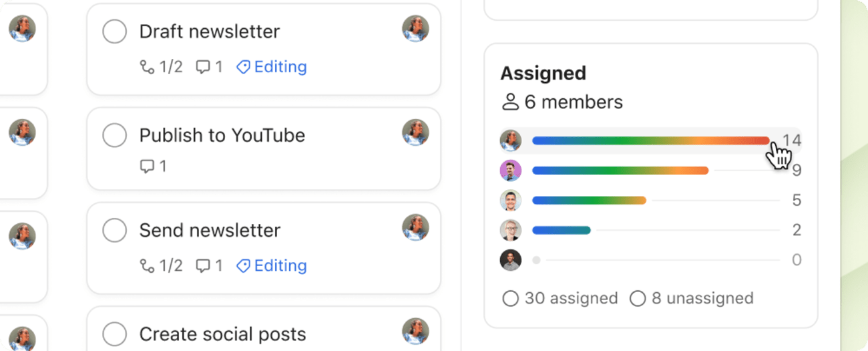Click assignee avatar on Draft newsletter card
The width and height of the screenshot is (868, 351).
(415, 29)
